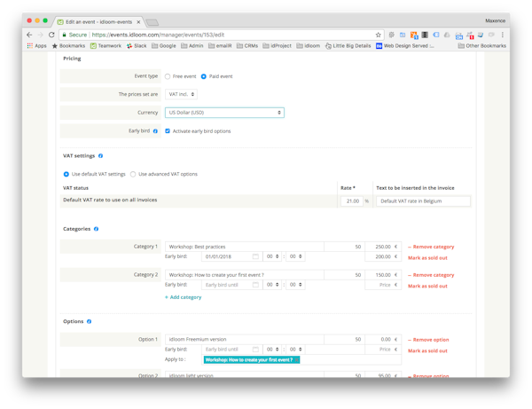Open Option 1 early bird minute dropdown
This screenshot has height=409, width=532.
[x=295, y=350]
